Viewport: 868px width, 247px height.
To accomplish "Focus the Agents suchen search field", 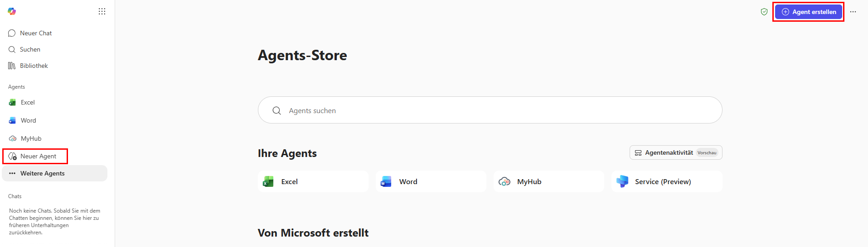I will point(490,110).
